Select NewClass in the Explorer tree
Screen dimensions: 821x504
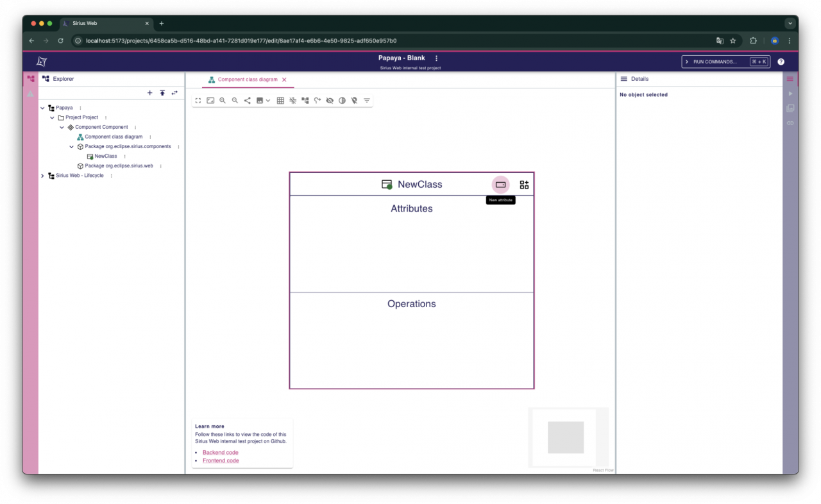pyautogui.click(x=106, y=156)
